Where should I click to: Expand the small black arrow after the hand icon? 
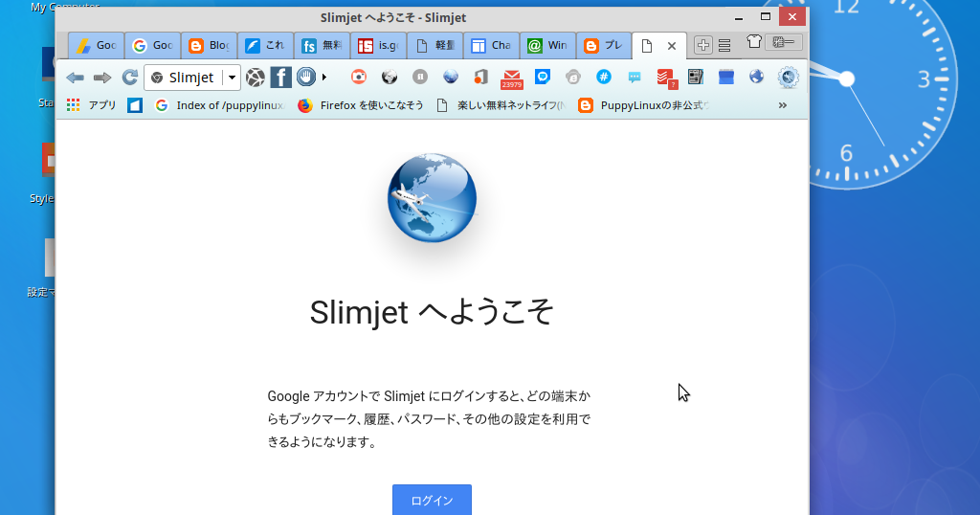[324, 78]
